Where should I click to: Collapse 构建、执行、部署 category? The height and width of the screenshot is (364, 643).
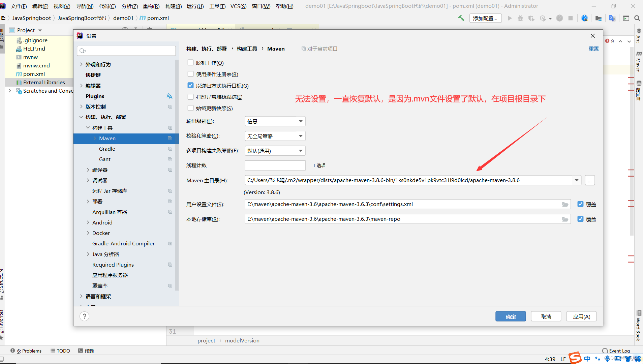pyautogui.click(x=81, y=117)
